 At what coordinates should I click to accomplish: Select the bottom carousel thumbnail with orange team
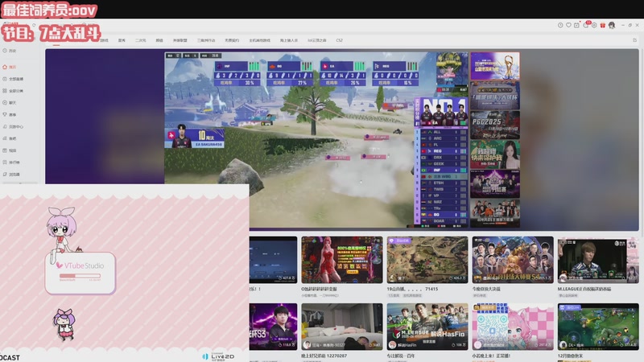coord(495,213)
